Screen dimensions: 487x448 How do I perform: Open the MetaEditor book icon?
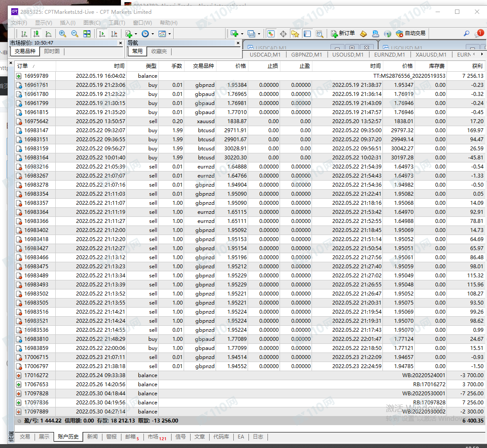(x=363, y=33)
